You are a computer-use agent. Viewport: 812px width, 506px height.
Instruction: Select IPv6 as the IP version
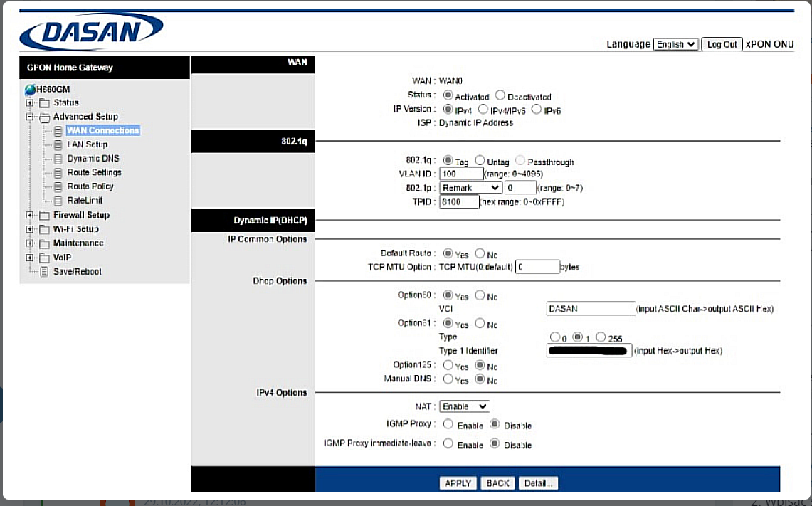click(x=537, y=110)
